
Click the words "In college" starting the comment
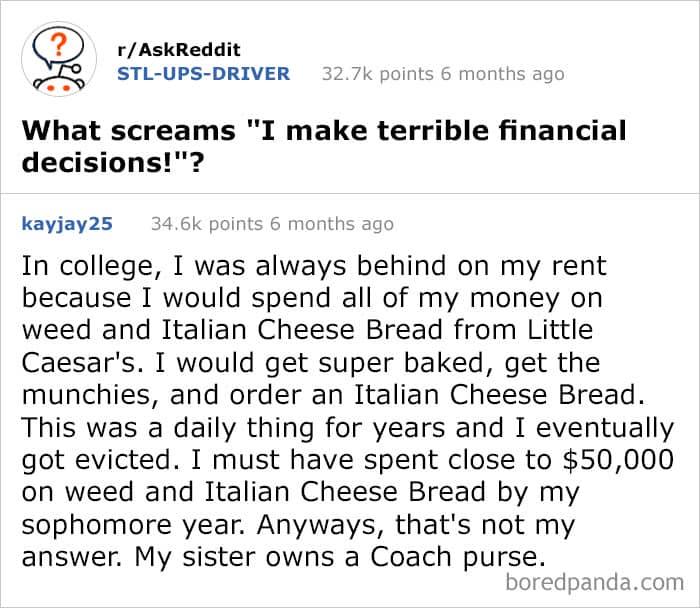tap(87, 269)
